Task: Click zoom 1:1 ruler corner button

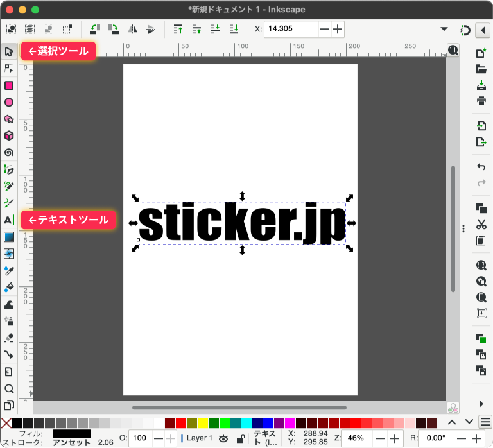Action: pos(453,50)
